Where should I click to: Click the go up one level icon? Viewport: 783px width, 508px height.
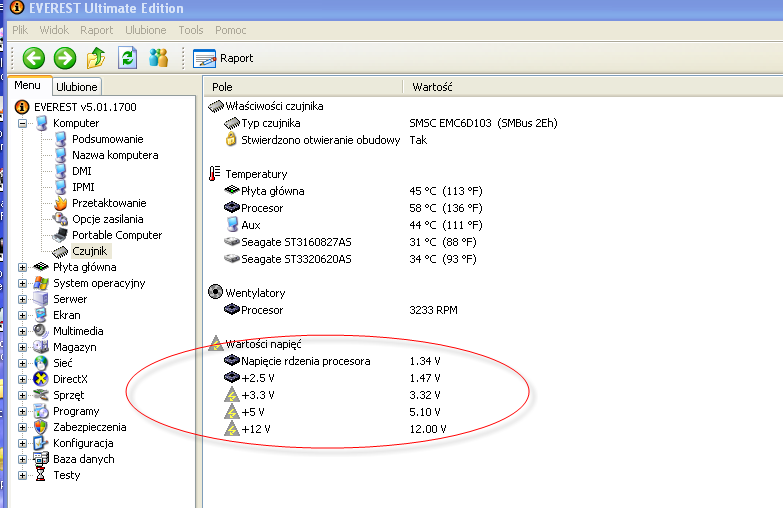[x=96, y=58]
